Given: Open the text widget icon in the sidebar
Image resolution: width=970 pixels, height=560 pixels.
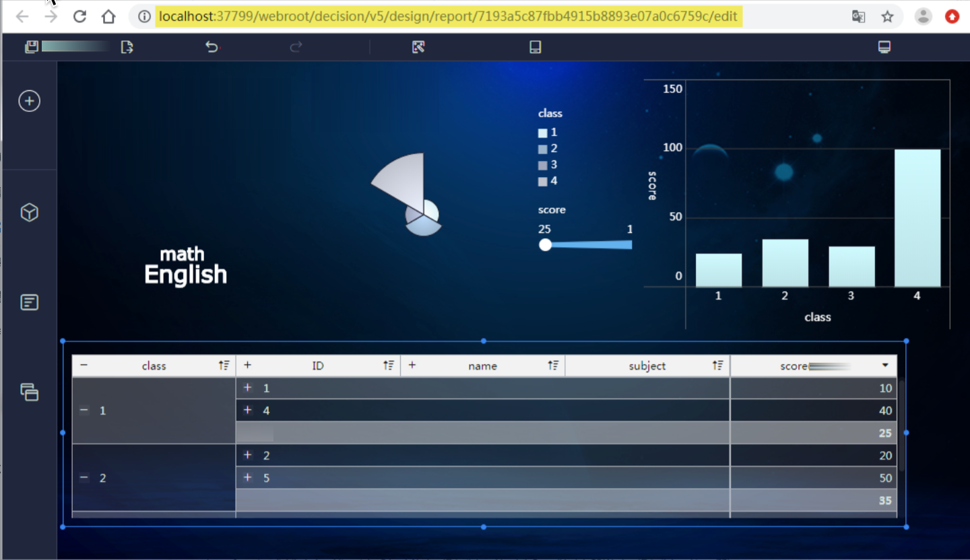Looking at the screenshot, I should tap(29, 302).
